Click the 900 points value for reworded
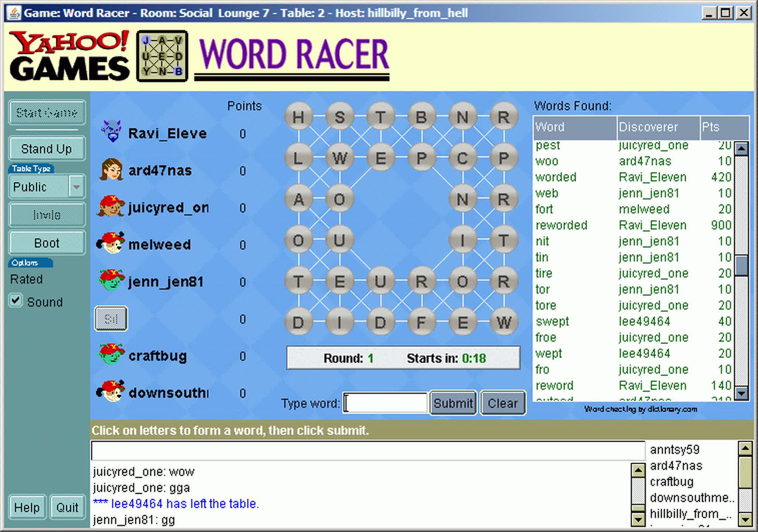 721,225
